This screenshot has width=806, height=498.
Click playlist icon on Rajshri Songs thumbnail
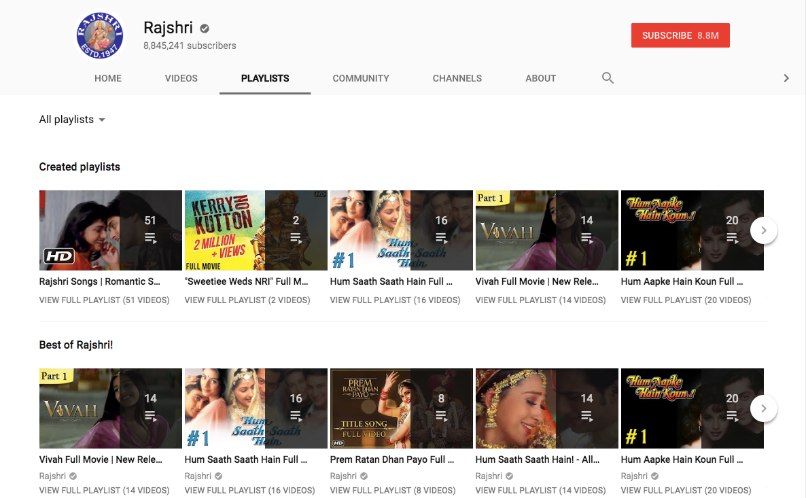(x=150, y=238)
